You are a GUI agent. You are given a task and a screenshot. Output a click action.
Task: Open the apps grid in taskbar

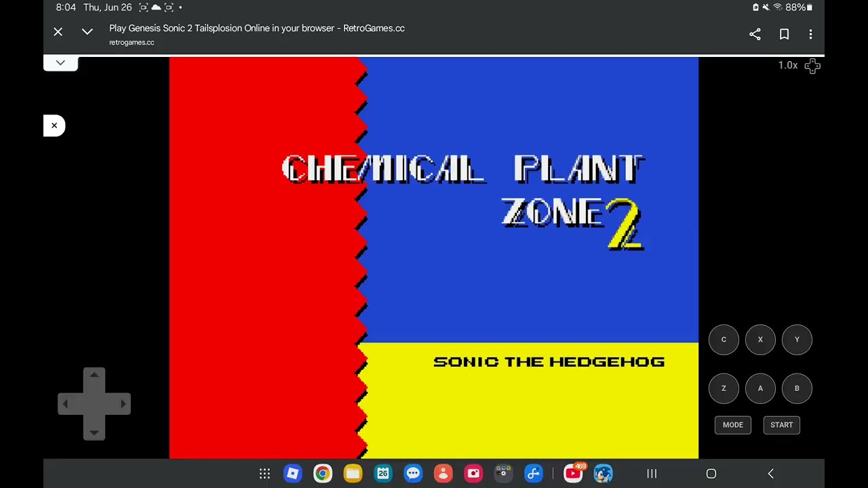tap(265, 474)
